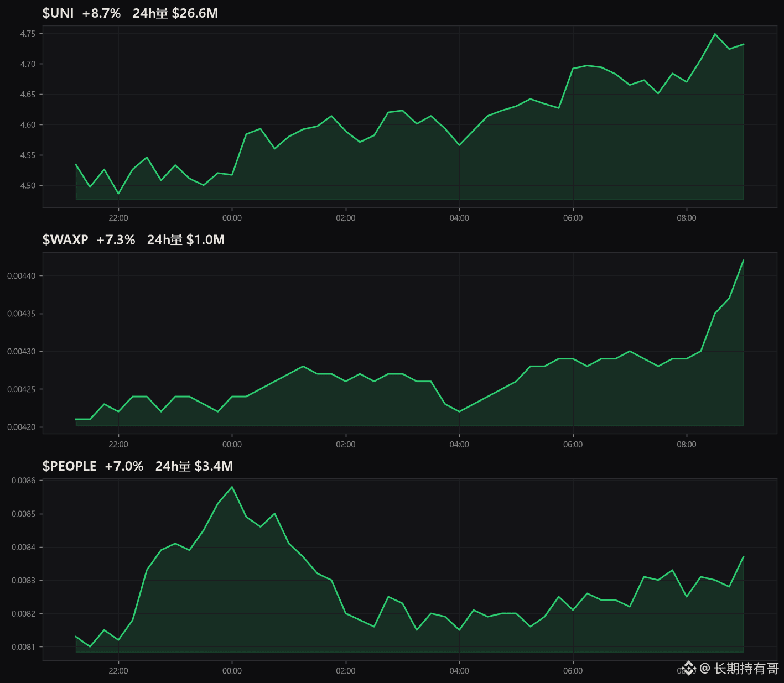Click the 24h volume $3.4M label
Image resolution: width=784 pixels, height=683 pixels.
(x=194, y=466)
